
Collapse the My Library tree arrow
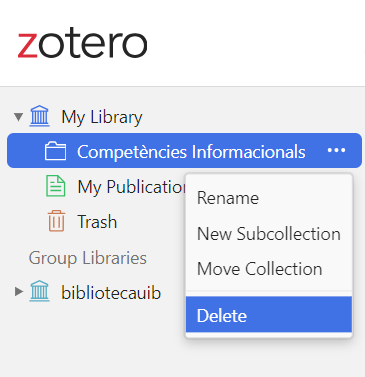pyautogui.click(x=19, y=117)
